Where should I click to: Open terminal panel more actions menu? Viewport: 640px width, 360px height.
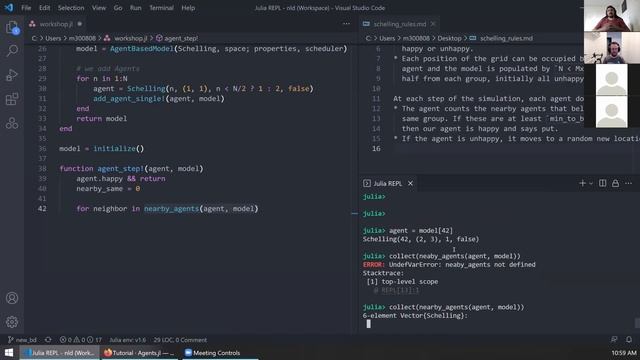pyautogui.click(x=628, y=183)
